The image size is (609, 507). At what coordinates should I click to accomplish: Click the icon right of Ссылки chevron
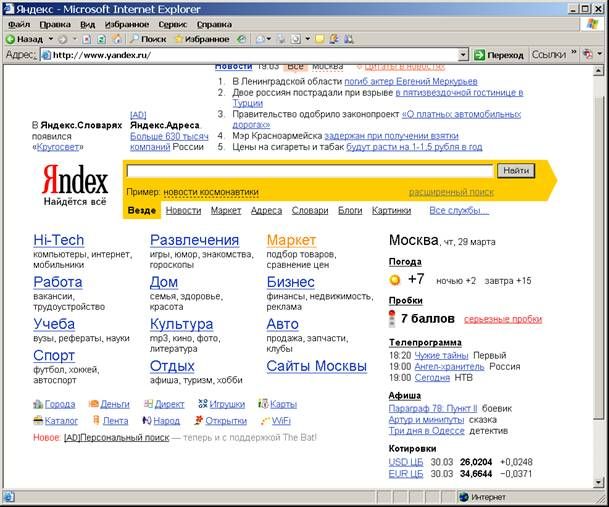coord(588,54)
